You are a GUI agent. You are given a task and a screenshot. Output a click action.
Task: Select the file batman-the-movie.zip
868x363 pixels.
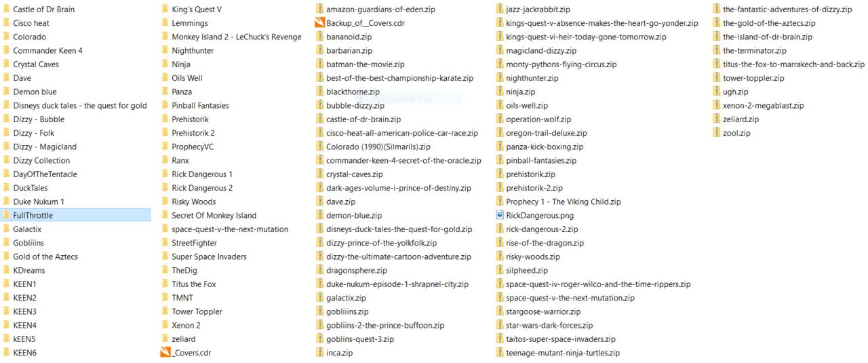pos(366,64)
